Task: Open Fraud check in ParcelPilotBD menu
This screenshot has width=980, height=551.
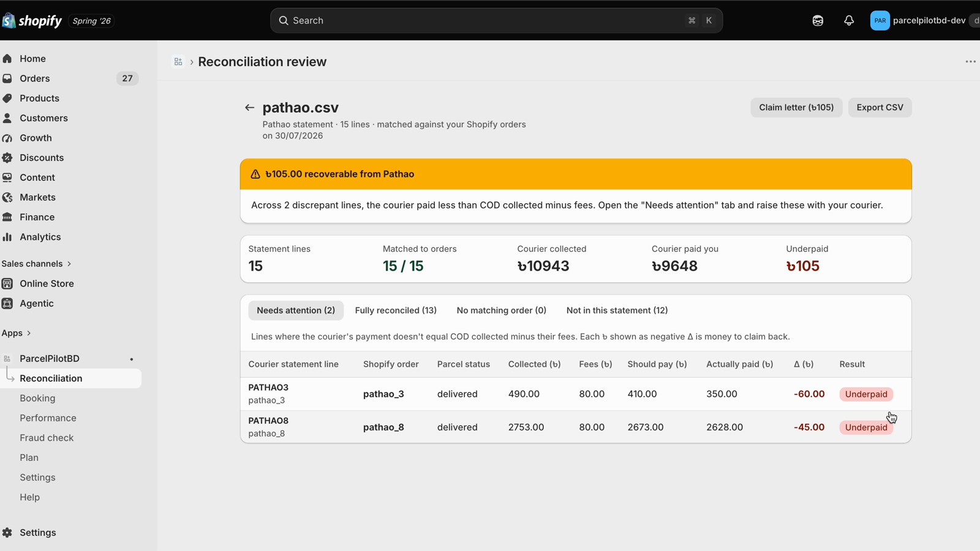Action: pyautogui.click(x=47, y=438)
